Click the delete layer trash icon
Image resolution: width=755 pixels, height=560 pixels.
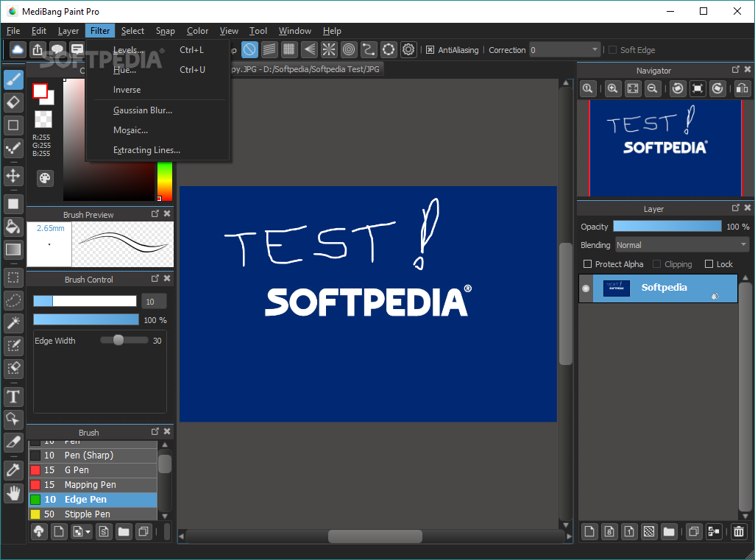[739, 531]
